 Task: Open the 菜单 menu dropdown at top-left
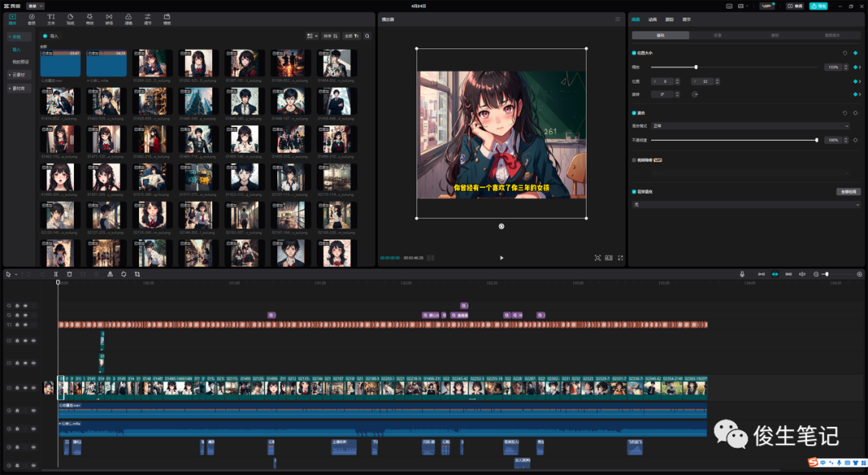35,6
